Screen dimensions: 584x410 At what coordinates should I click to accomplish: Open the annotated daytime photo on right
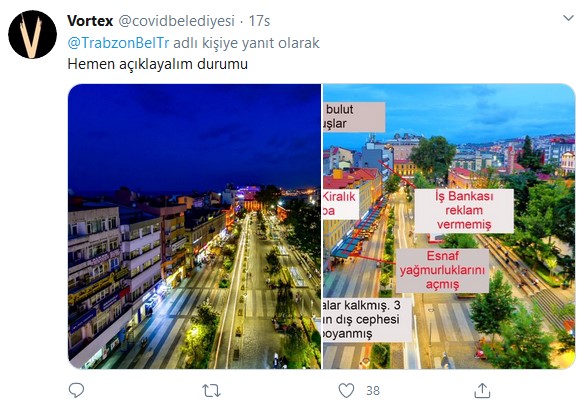click(x=449, y=226)
